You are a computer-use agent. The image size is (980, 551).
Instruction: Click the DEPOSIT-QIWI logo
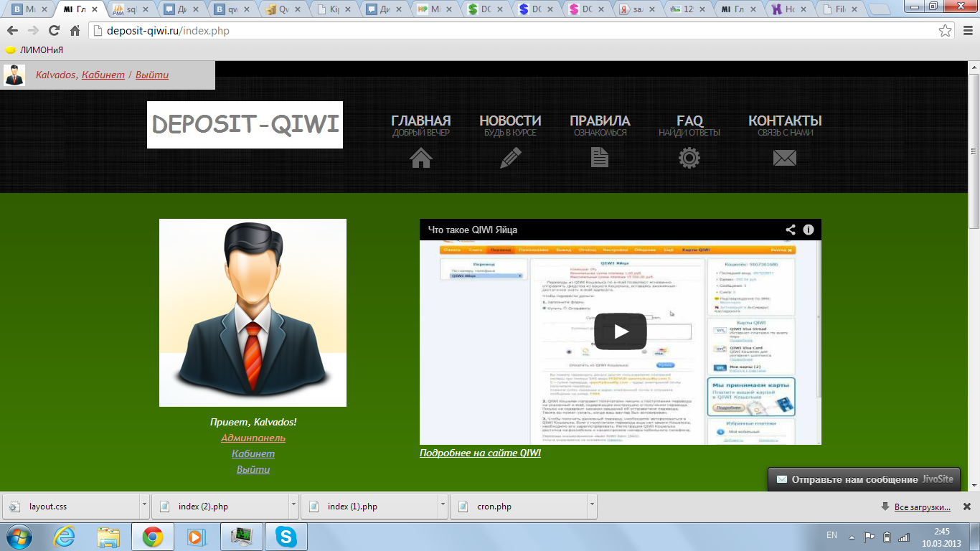pos(245,125)
